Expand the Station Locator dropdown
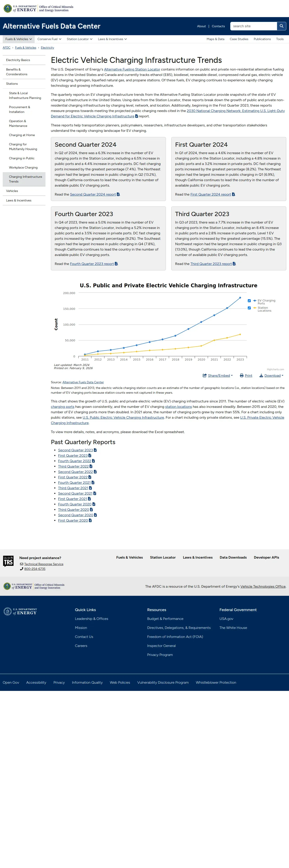 coord(79,39)
